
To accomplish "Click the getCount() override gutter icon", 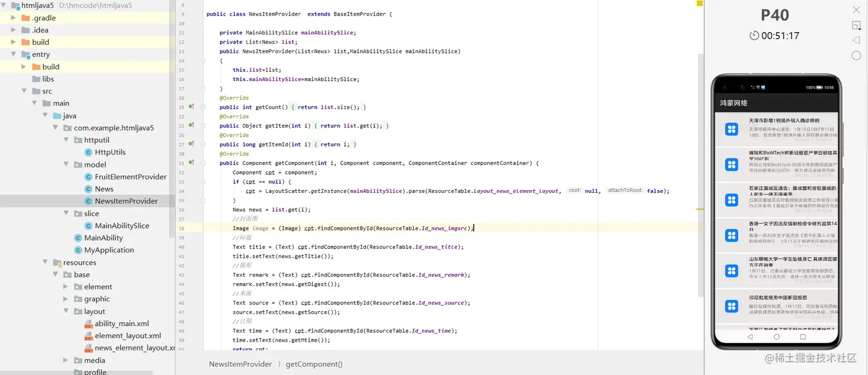I will click(191, 107).
